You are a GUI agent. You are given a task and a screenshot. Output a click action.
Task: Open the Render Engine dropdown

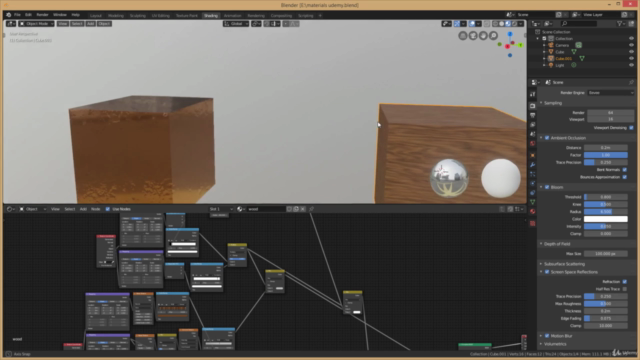click(x=611, y=93)
